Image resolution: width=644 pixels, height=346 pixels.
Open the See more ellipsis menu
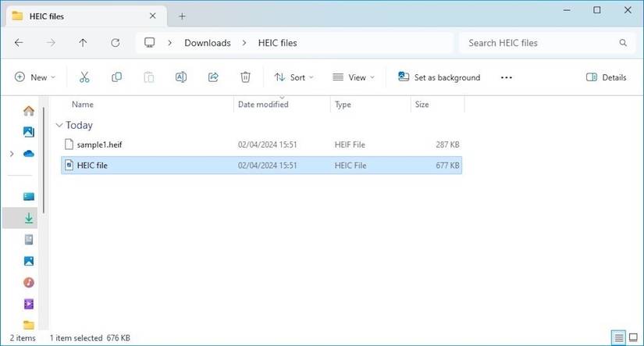coord(506,77)
